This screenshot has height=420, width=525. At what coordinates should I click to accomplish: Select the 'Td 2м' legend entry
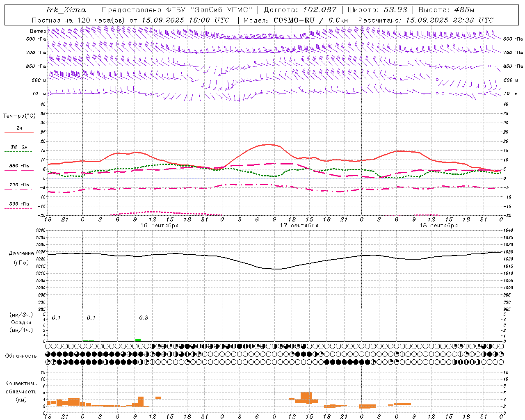point(19,147)
